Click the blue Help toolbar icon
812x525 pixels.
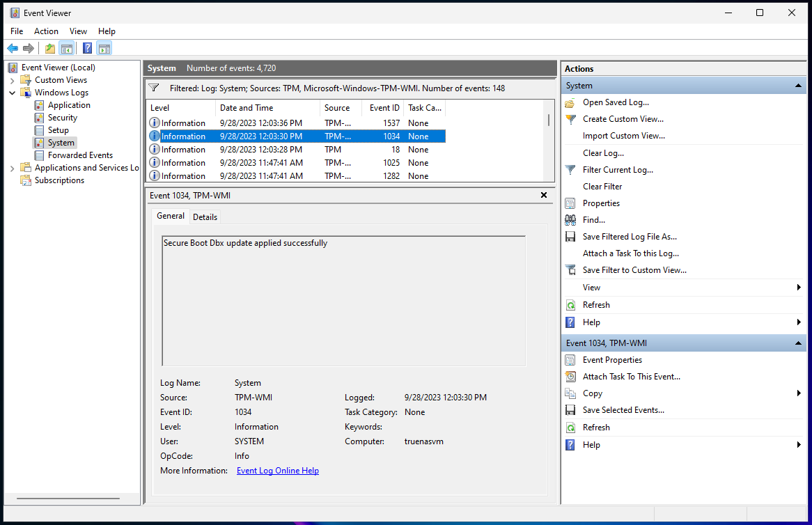click(88, 49)
